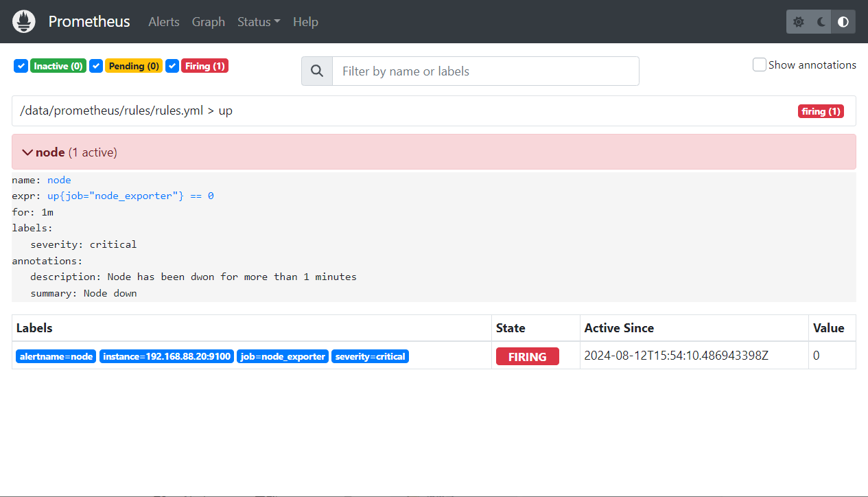
Task: Click the Prometheus torch logo icon
Action: point(24,22)
